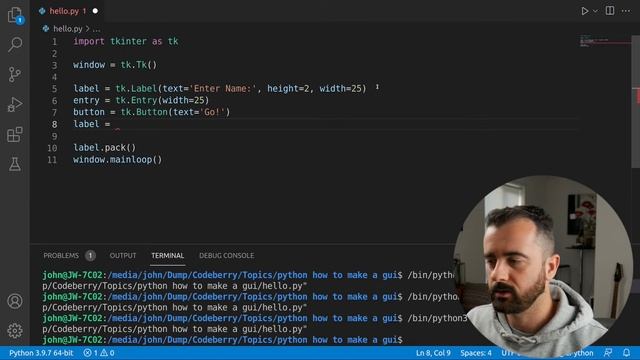Click the minimap code overview
Image resolution: width=640 pixels, height=360 pixels.
(x=604, y=41)
